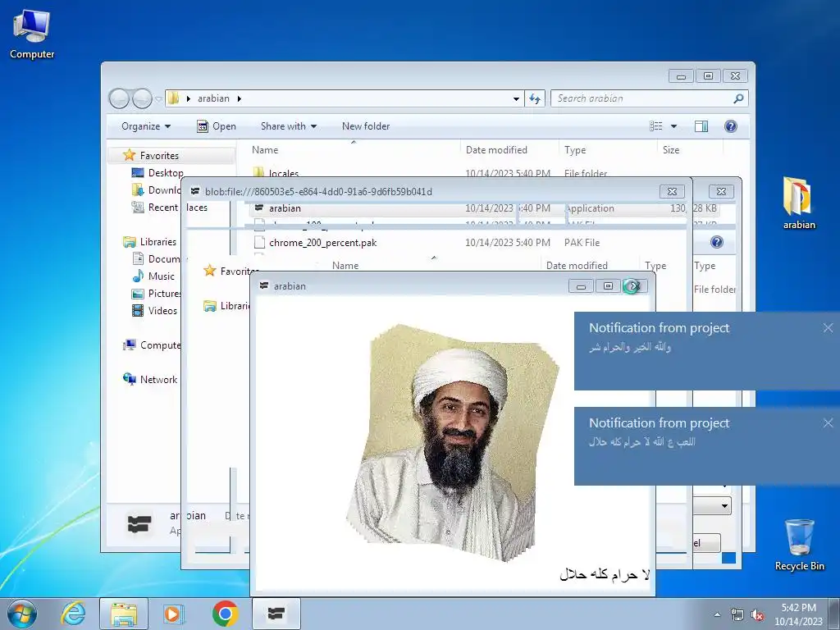Open Windows Media Player taskbar icon

(x=173, y=614)
